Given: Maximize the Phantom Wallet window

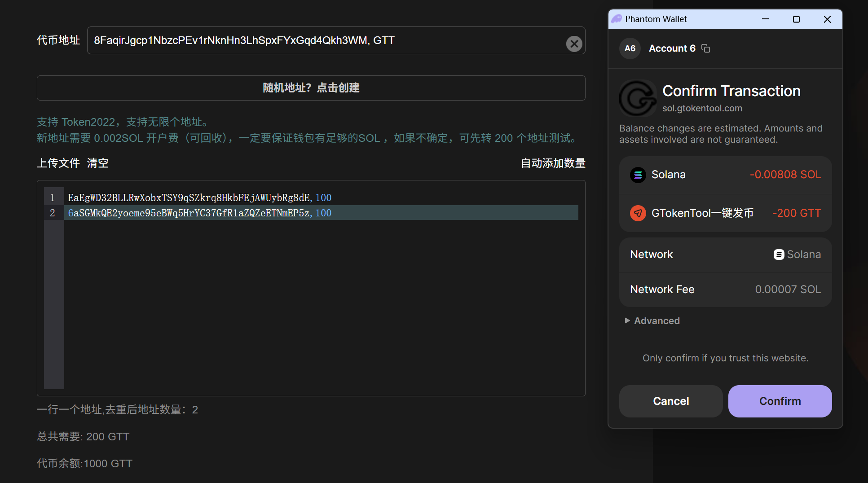Looking at the screenshot, I should (x=796, y=19).
